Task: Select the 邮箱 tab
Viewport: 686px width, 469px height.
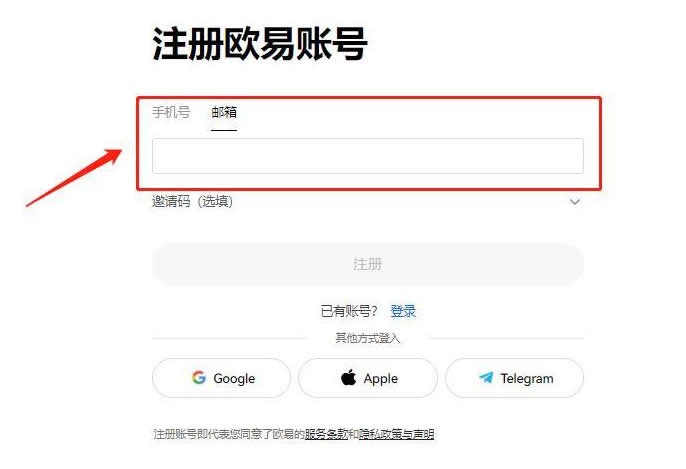Action: 224,112
